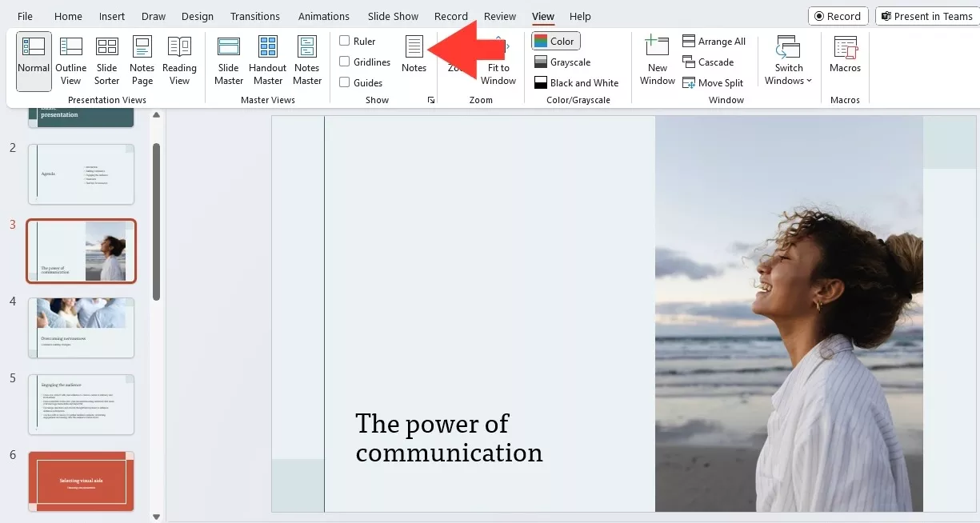The height and width of the screenshot is (523, 980).
Task: Switch to Outline View
Action: pos(71,60)
